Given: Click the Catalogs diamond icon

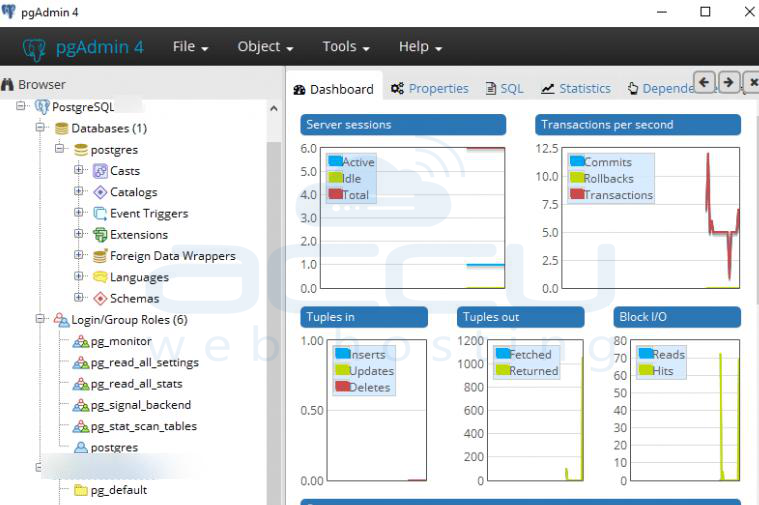Looking at the screenshot, I should pos(100,192).
